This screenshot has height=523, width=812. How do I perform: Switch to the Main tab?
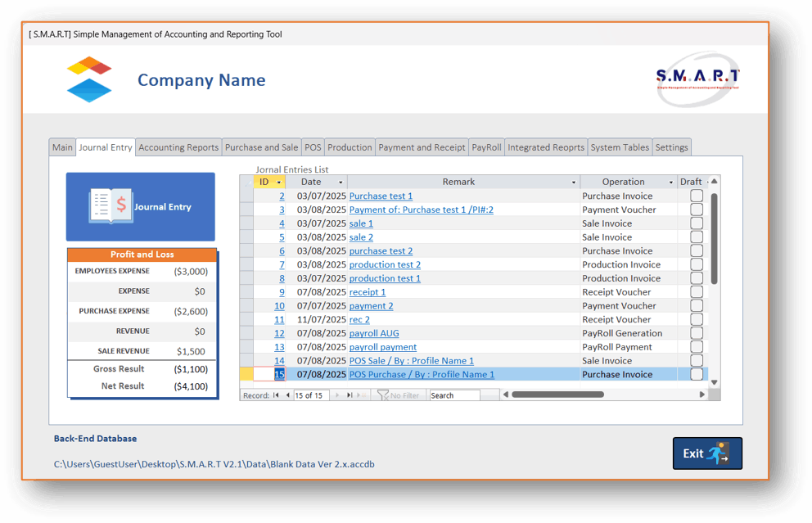pyautogui.click(x=62, y=147)
